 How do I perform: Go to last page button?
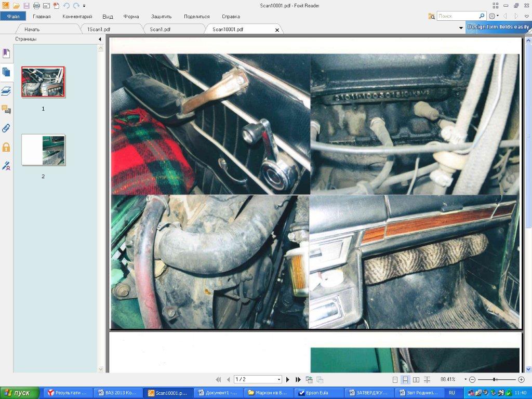click(x=298, y=379)
